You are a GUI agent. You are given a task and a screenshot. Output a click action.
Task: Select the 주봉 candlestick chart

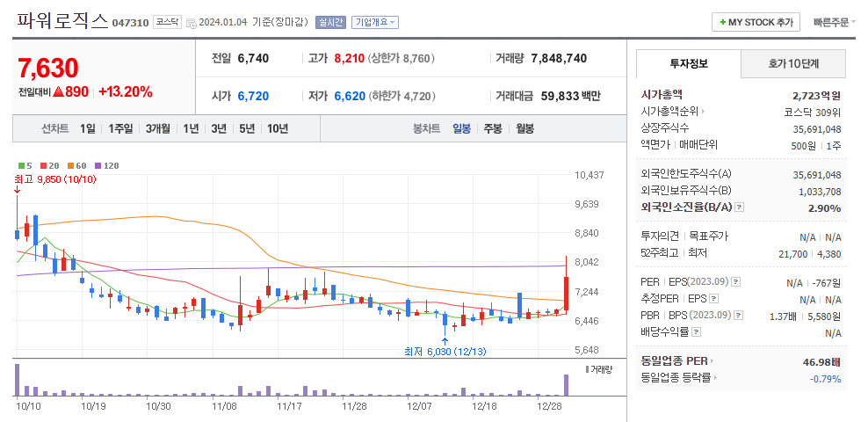tap(493, 128)
